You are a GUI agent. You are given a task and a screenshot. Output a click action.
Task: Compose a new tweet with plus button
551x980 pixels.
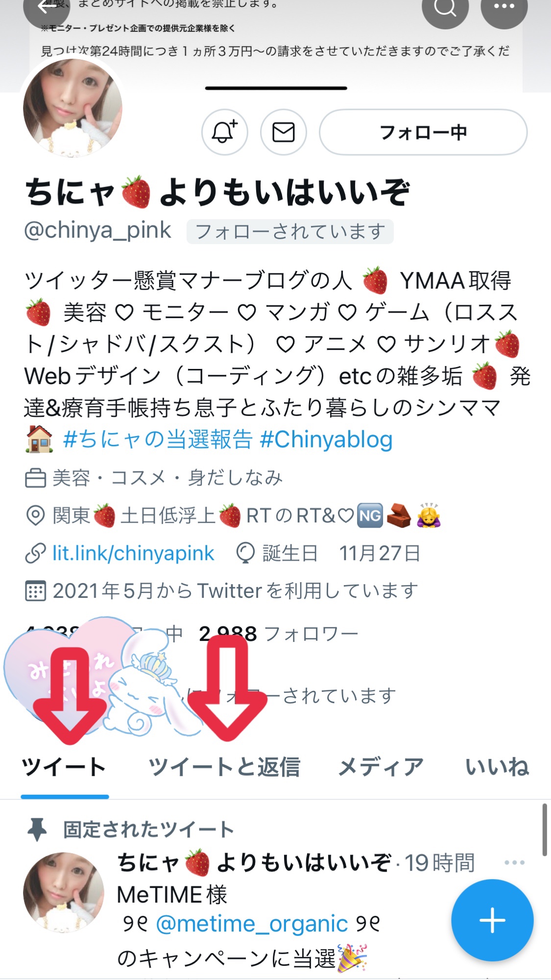pos(492,920)
